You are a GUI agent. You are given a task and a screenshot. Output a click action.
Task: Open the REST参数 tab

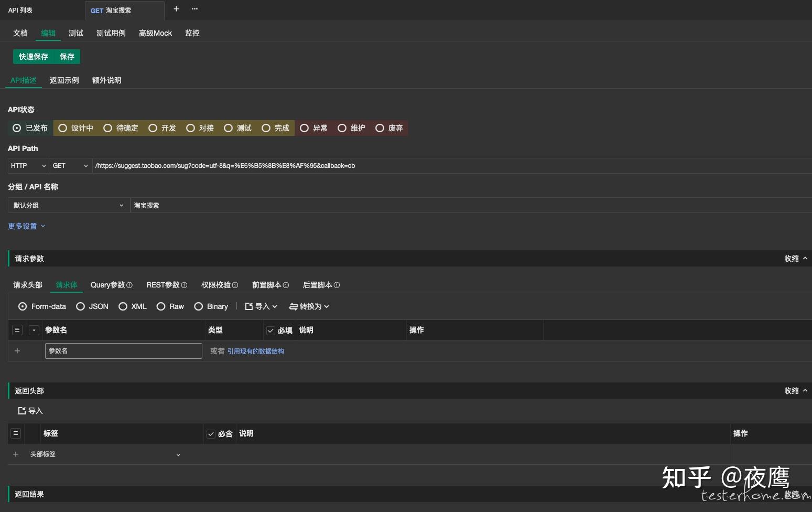pos(163,285)
